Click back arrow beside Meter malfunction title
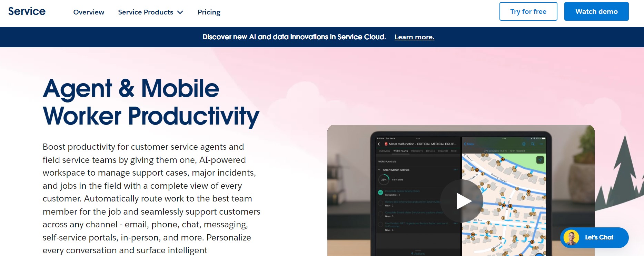Viewport: 644px width, 256px height. coord(379,144)
